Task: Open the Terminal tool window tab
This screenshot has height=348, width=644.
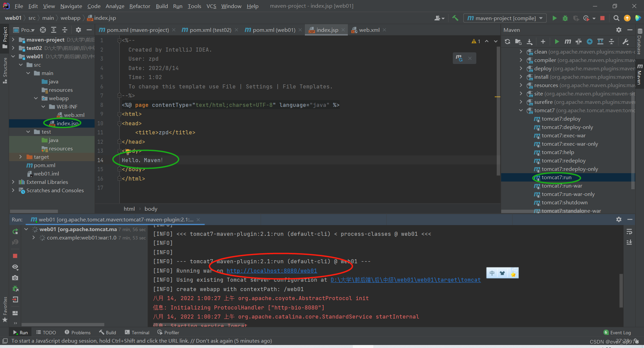Action: (137, 332)
